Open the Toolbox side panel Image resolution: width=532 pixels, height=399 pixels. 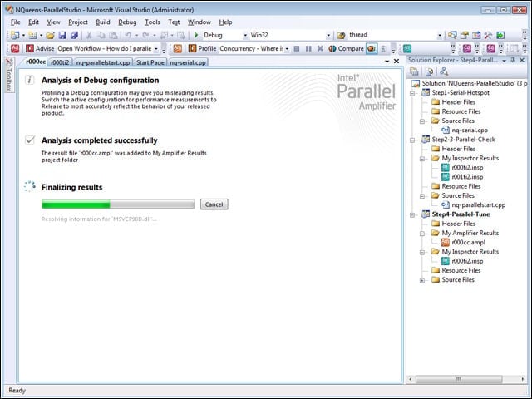(9, 75)
